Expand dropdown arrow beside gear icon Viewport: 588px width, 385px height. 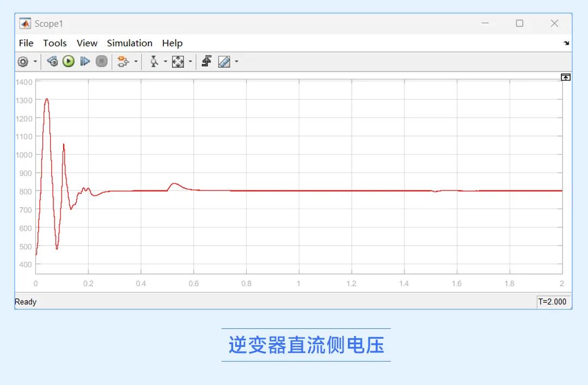pyautogui.click(x=35, y=62)
